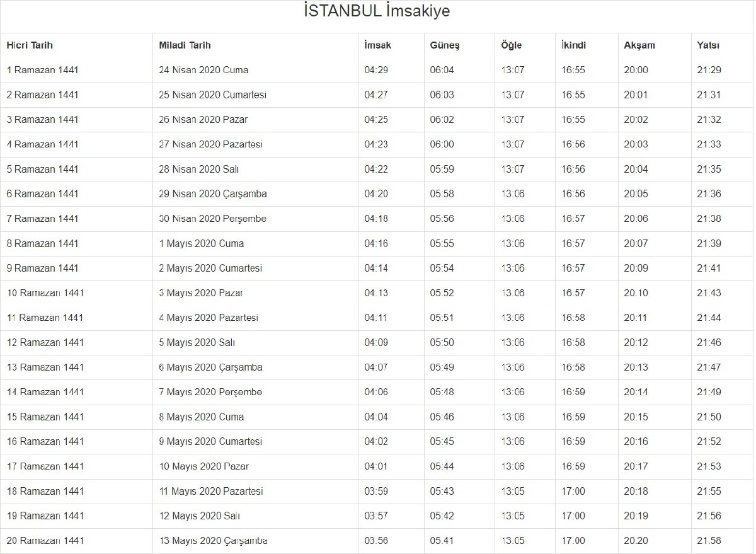Select 29 Nisan 2020 Çarşamba date
The width and height of the screenshot is (756, 554).
(x=212, y=194)
